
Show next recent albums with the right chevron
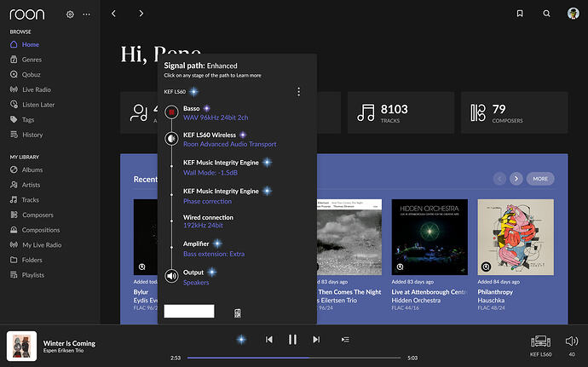pos(516,179)
